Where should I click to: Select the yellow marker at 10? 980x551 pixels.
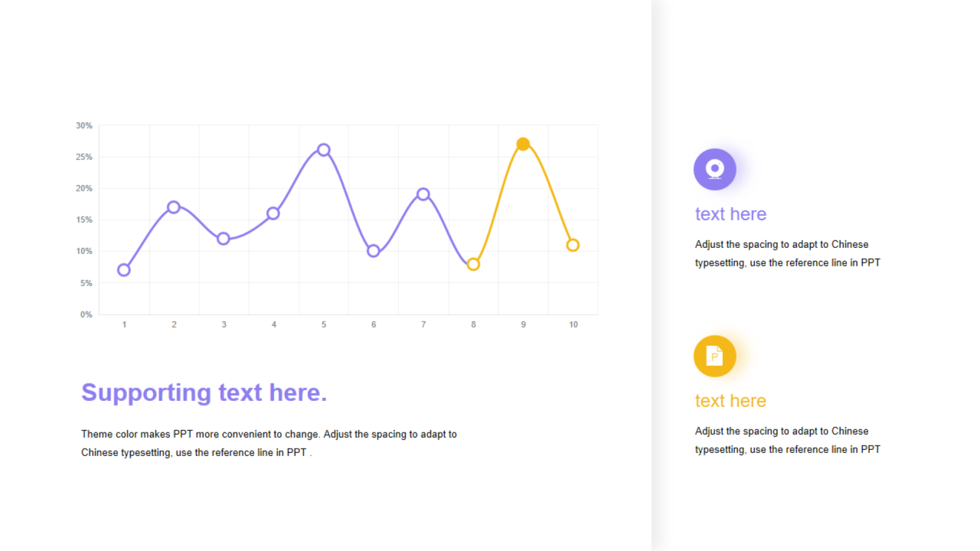(x=573, y=245)
